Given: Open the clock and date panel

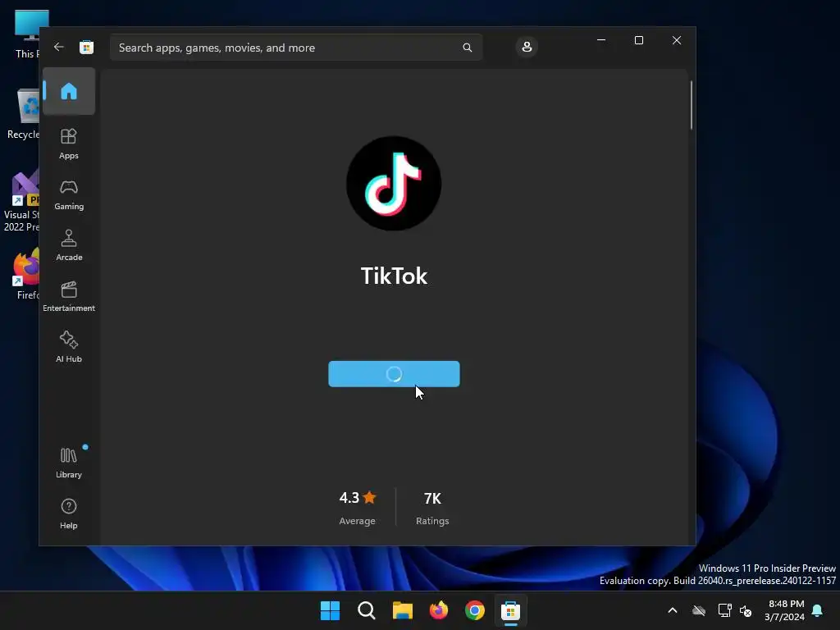Looking at the screenshot, I should (785, 610).
